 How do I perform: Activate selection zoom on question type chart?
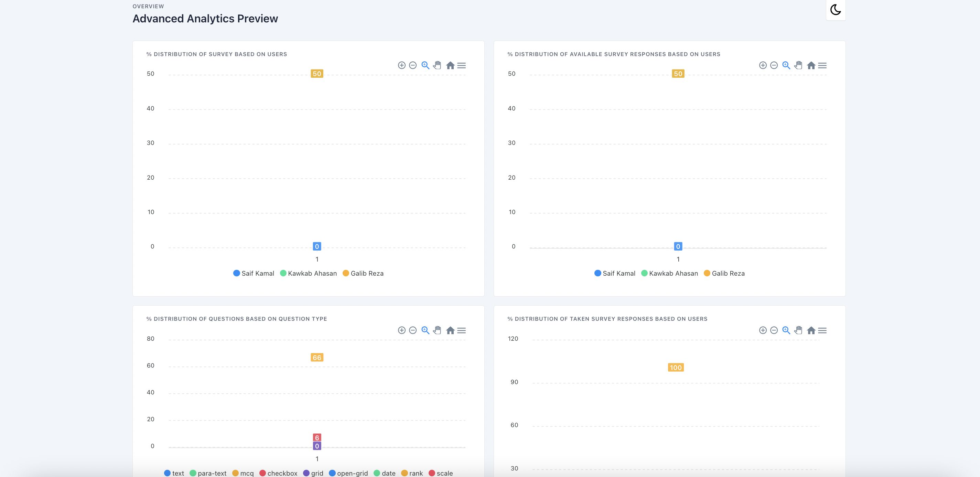pos(425,330)
